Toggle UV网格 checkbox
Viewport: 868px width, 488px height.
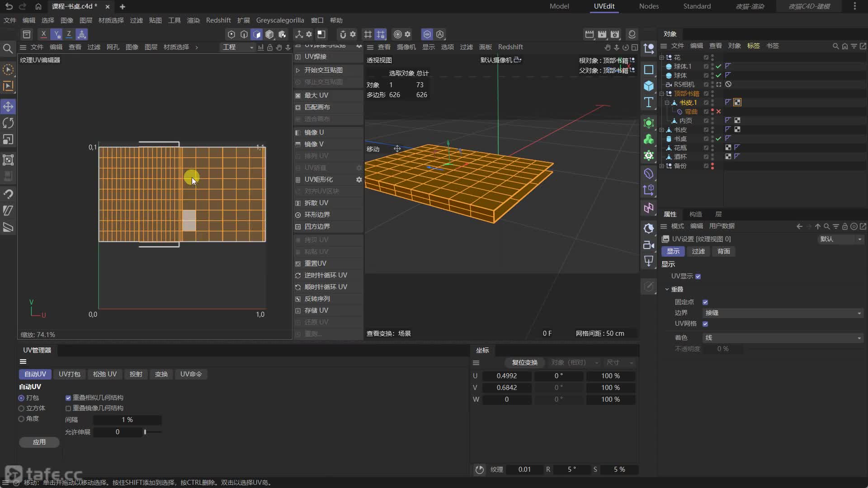705,324
